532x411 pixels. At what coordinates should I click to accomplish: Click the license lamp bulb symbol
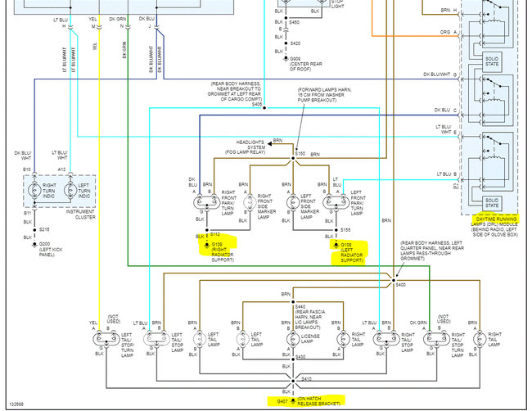click(x=293, y=339)
